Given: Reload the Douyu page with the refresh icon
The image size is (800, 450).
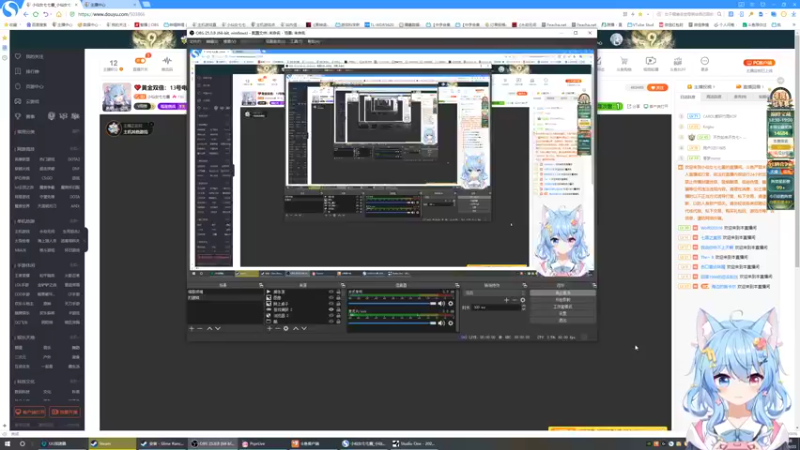Looking at the screenshot, I should click(36, 14).
